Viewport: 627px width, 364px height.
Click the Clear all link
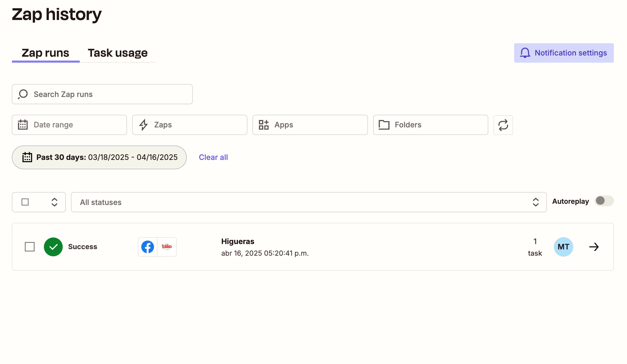pos(213,157)
